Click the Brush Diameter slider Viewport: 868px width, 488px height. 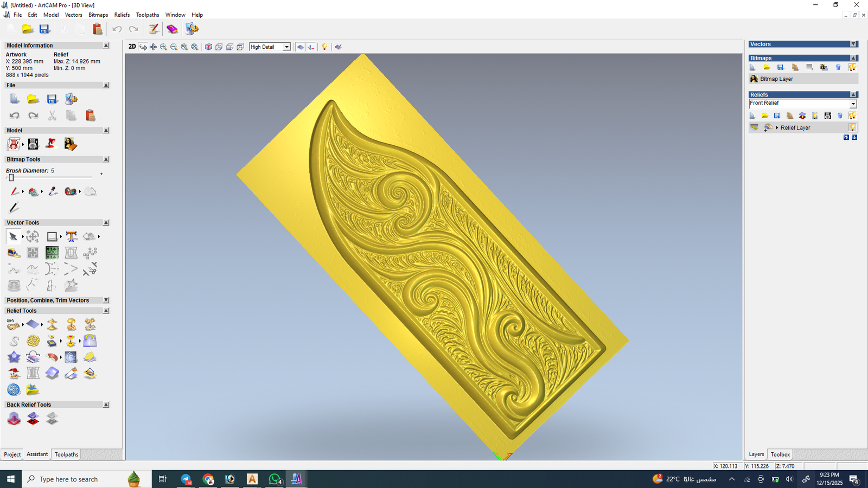click(x=11, y=178)
